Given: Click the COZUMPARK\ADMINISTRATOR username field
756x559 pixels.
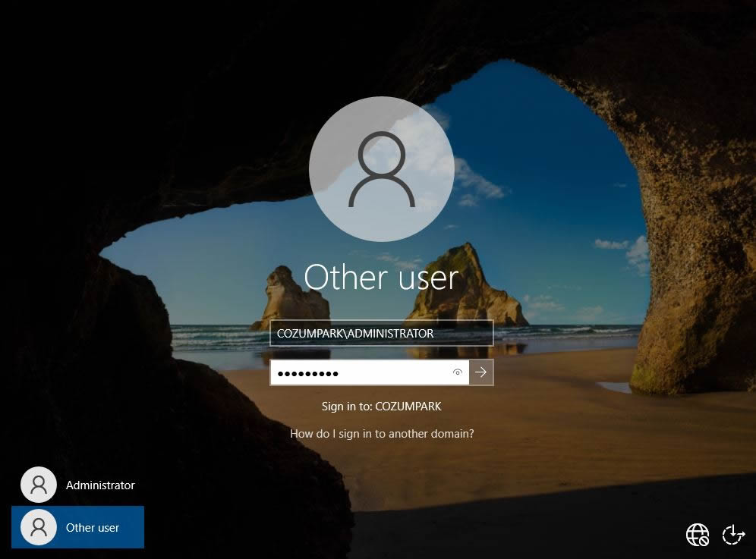Looking at the screenshot, I should pos(381,333).
